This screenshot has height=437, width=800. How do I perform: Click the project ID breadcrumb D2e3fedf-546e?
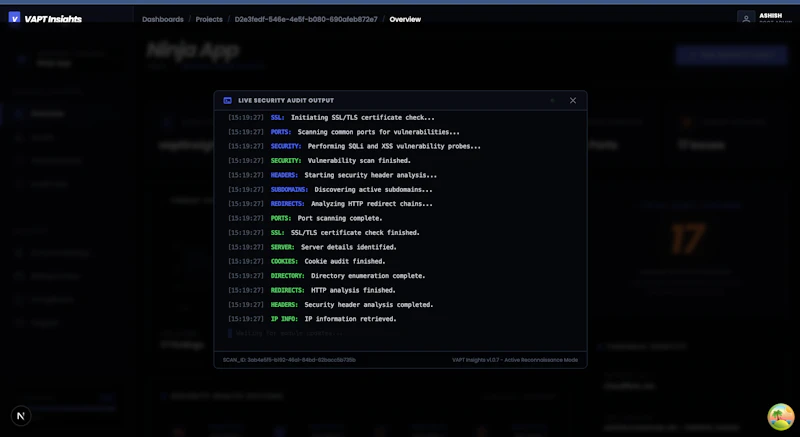click(x=306, y=19)
